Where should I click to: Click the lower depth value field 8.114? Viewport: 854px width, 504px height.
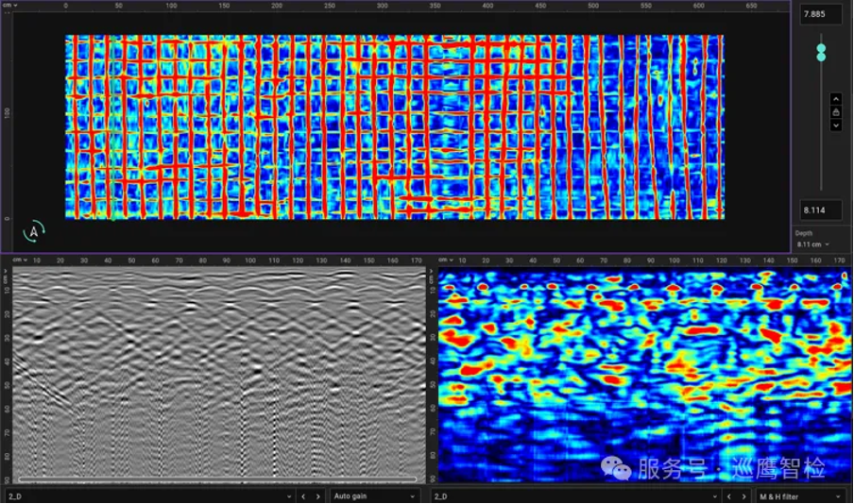pos(820,210)
